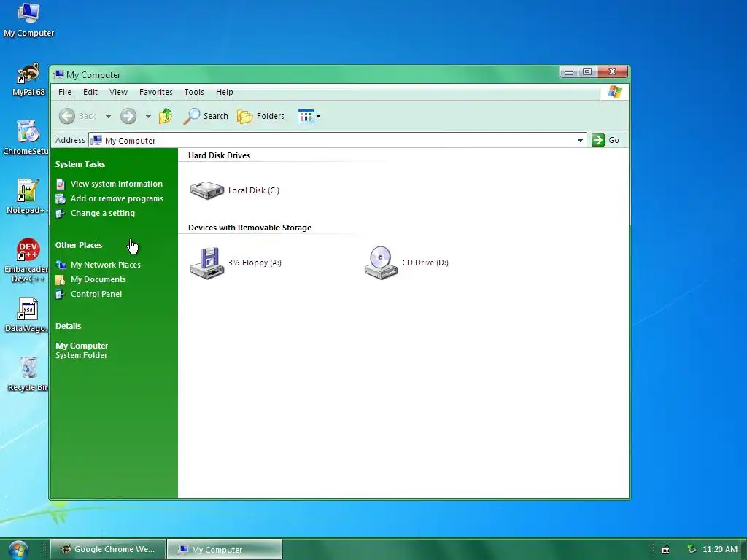Maximize the My Computer window
The image size is (747, 560).
[x=587, y=72]
